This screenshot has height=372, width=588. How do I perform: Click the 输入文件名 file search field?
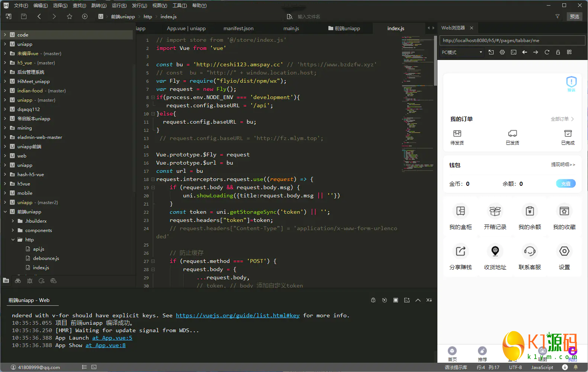click(x=309, y=17)
